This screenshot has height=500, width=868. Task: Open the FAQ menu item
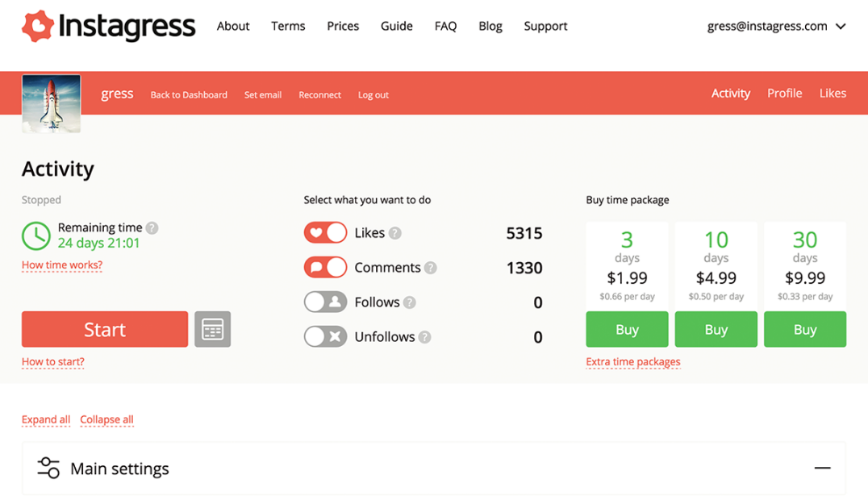(x=445, y=26)
